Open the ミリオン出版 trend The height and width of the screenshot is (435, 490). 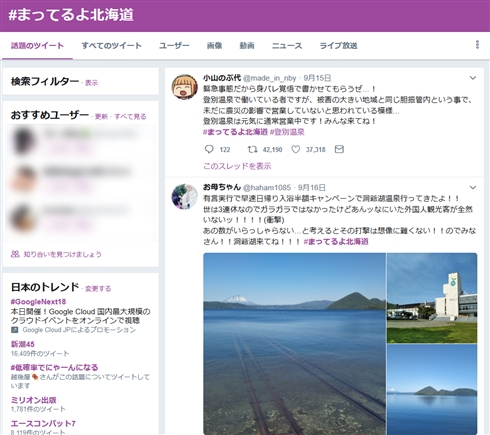(x=33, y=400)
